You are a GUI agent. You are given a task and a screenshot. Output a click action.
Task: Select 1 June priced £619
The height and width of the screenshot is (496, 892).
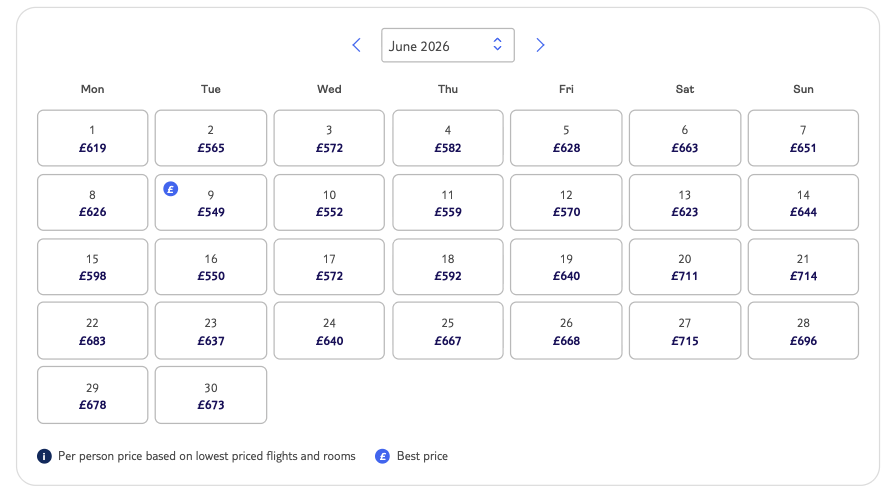93,138
